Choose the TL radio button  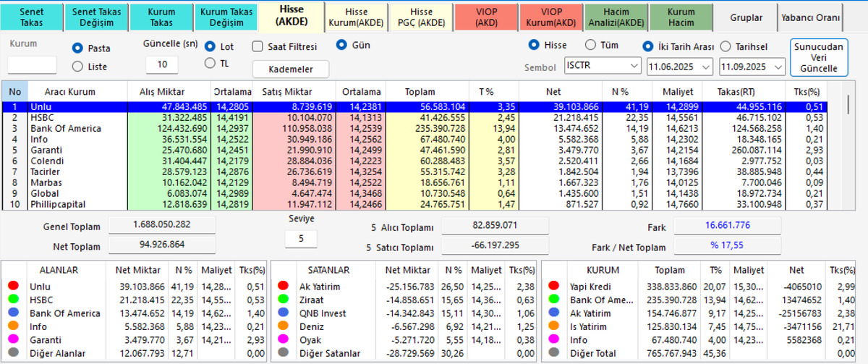point(210,63)
